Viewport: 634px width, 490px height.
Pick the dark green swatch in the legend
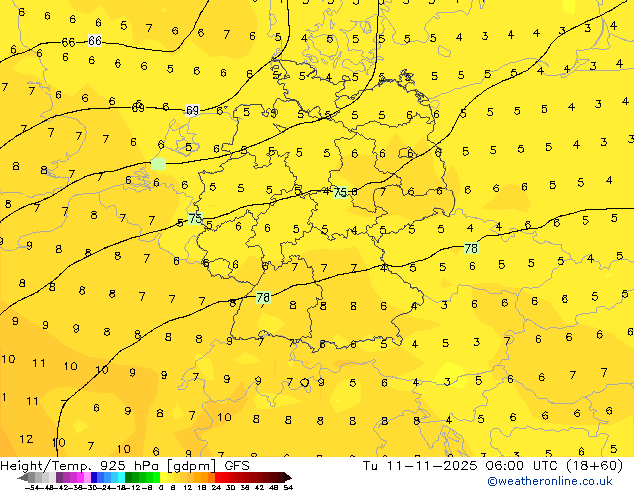(129, 477)
